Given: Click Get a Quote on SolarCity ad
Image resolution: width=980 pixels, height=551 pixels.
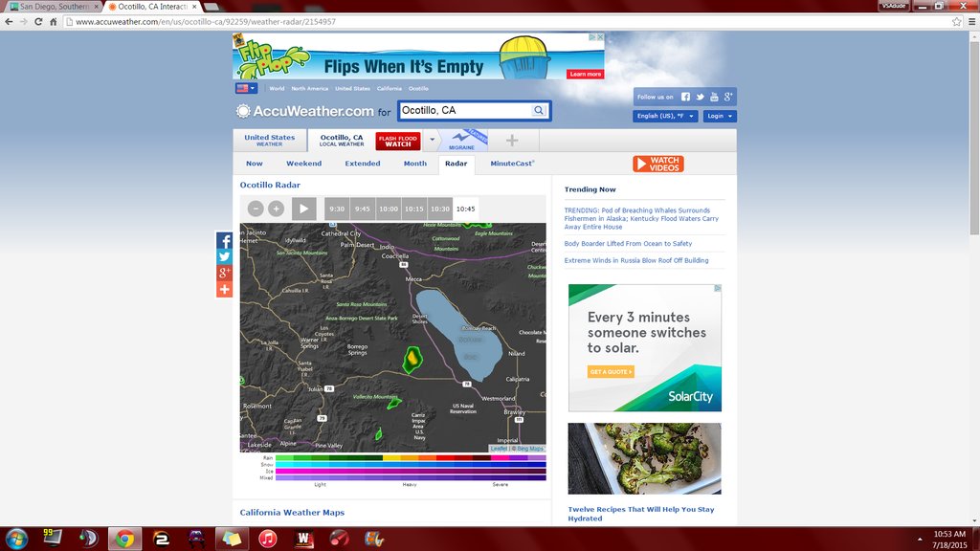Looking at the screenshot, I should (x=611, y=372).
